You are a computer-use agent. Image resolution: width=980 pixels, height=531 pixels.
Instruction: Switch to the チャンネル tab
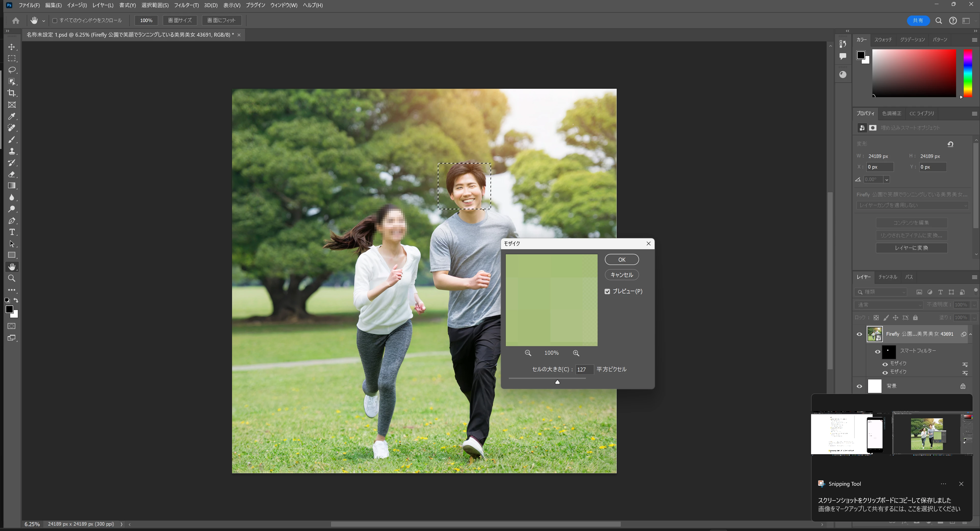[888, 277]
